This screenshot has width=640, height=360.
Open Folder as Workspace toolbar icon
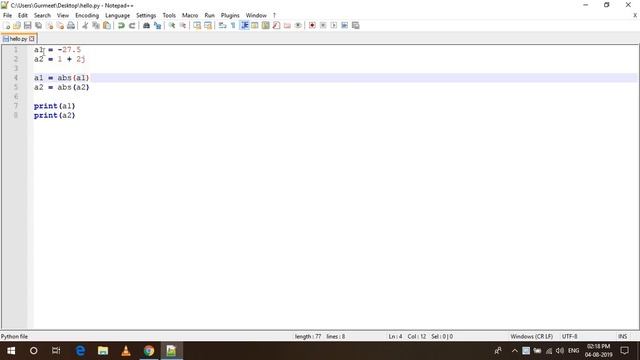coord(287,25)
